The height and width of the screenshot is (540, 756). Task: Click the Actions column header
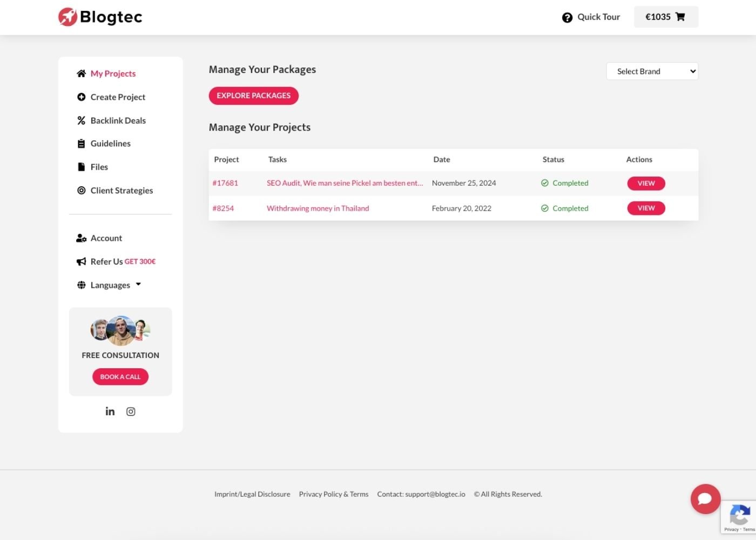[639, 159]
